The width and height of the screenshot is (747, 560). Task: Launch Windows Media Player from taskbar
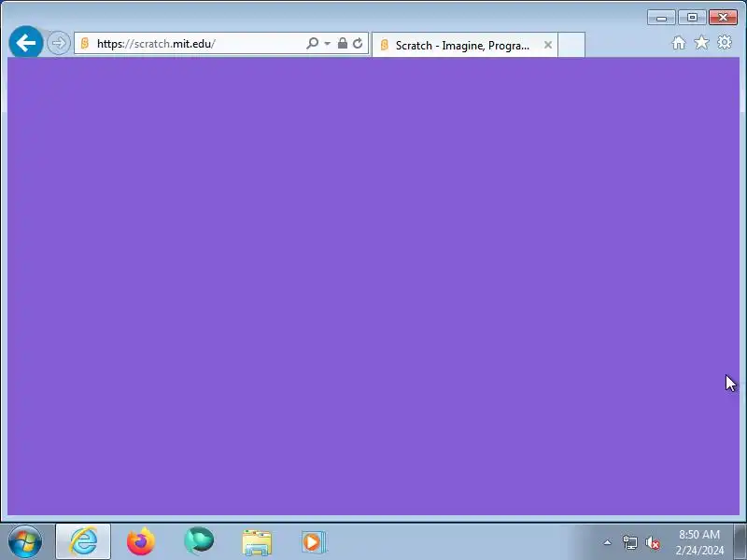point(314,542)
